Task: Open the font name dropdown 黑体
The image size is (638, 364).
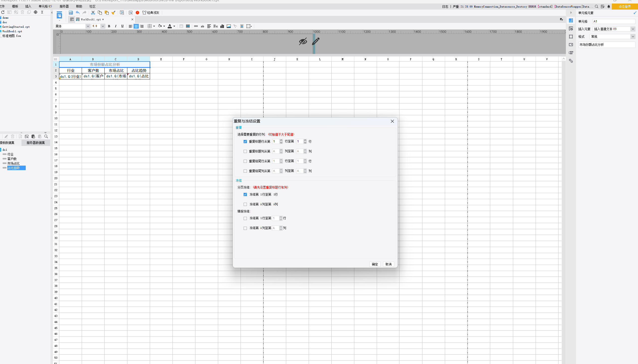Action: (88, 26)
